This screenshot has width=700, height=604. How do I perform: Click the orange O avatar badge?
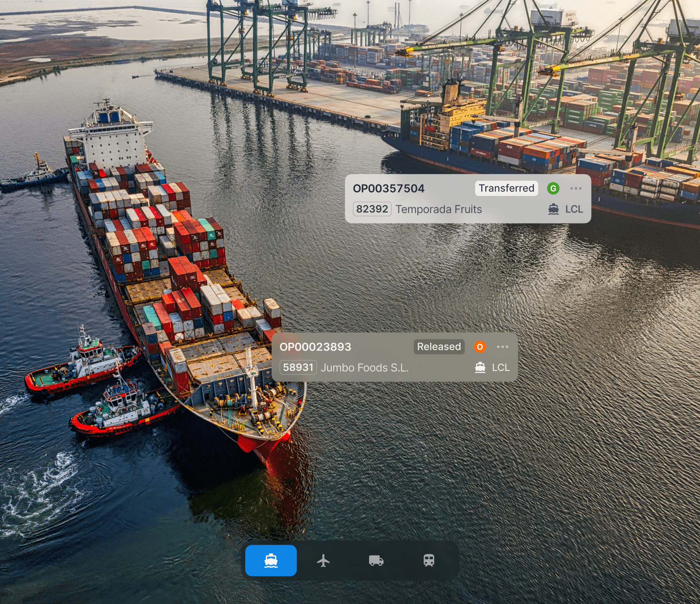point(480,347)
